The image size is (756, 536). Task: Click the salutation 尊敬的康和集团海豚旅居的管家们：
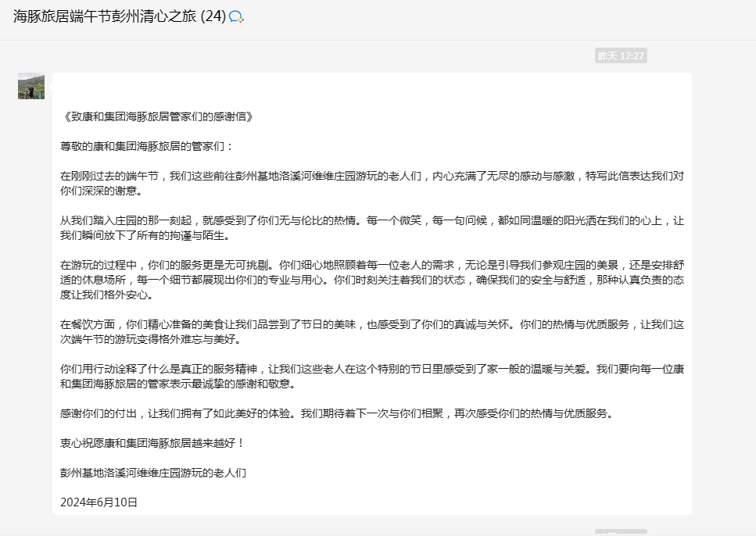click(146, 147)
